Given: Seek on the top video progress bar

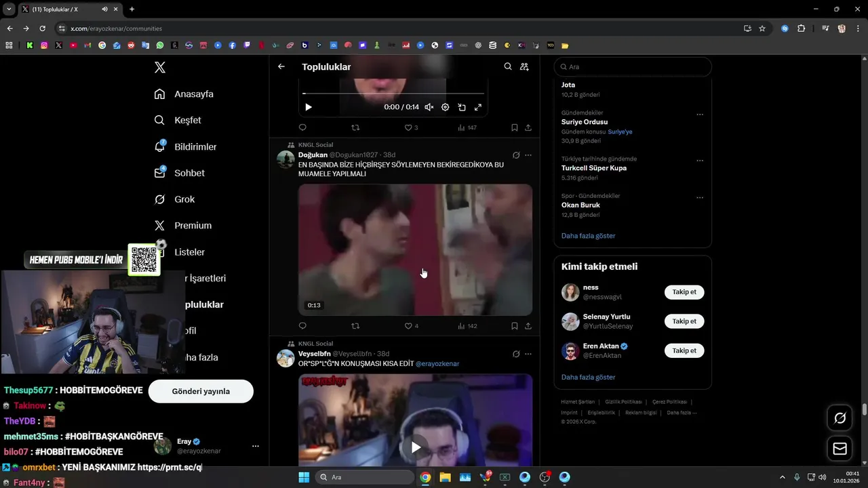Looking at the screenshot, I should point(393,93).
